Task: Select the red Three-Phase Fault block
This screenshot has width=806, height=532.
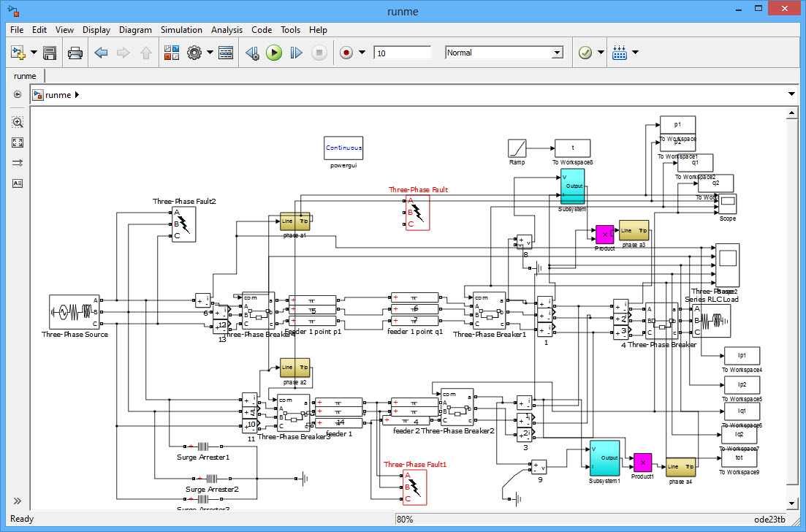Action: point(417,213)
